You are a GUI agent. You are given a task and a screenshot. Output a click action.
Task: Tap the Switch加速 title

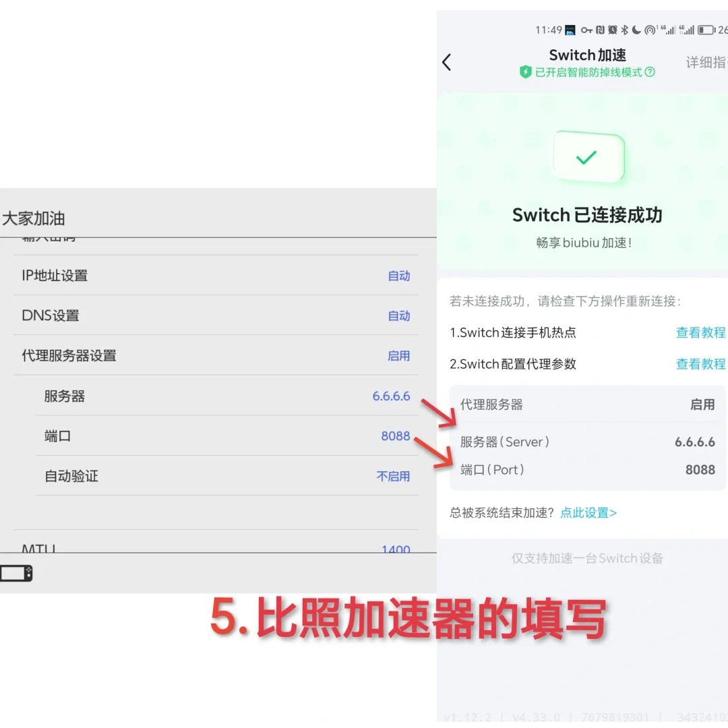(587, 55)
